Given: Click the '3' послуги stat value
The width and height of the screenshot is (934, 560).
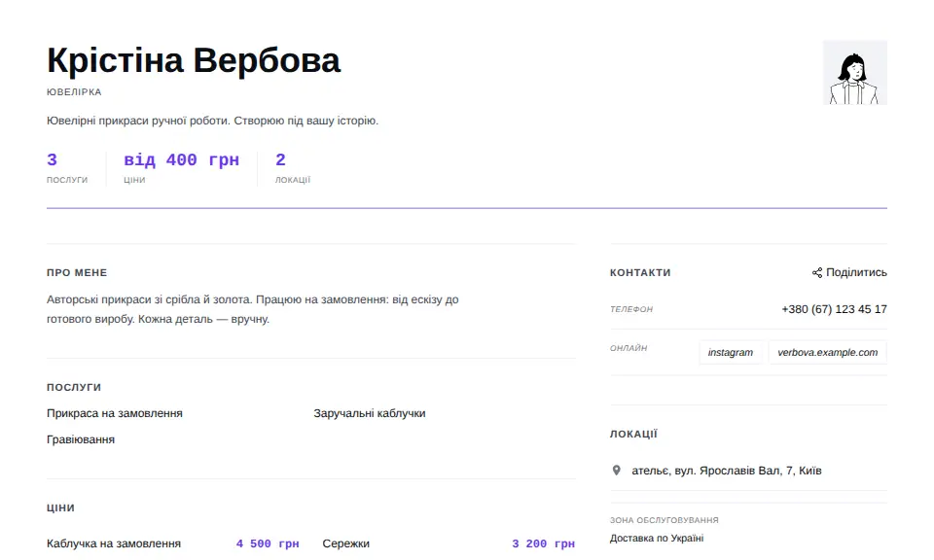Looking at the screenshot, I should tap(52, 159).
